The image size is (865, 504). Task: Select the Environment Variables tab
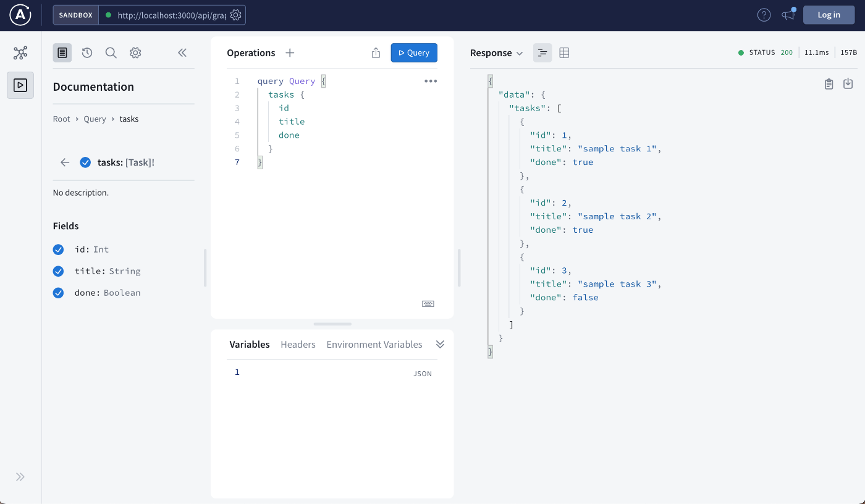pyautogui.click(x=374, y=345)
